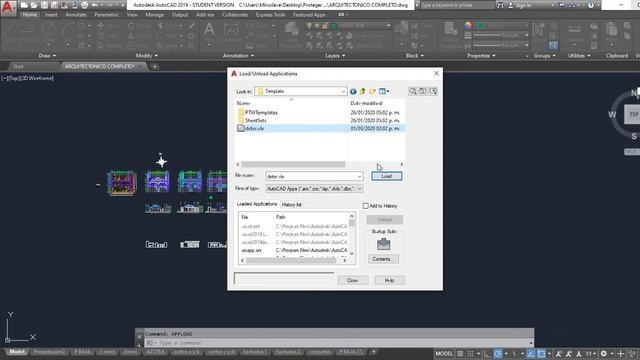This screenshot has width=640, height=360.
Task: Click the workspace settings gear in status bar
Action: click(x=604, y=353)
